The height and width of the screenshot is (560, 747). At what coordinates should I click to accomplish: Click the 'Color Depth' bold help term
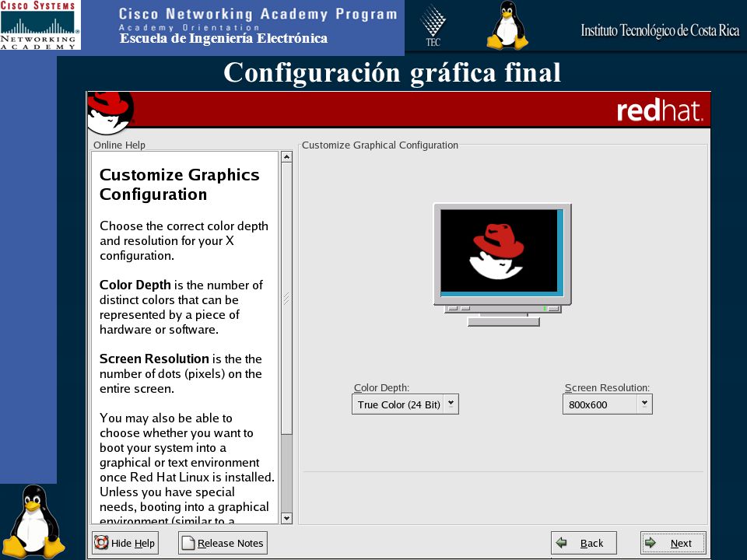[135, 285]
